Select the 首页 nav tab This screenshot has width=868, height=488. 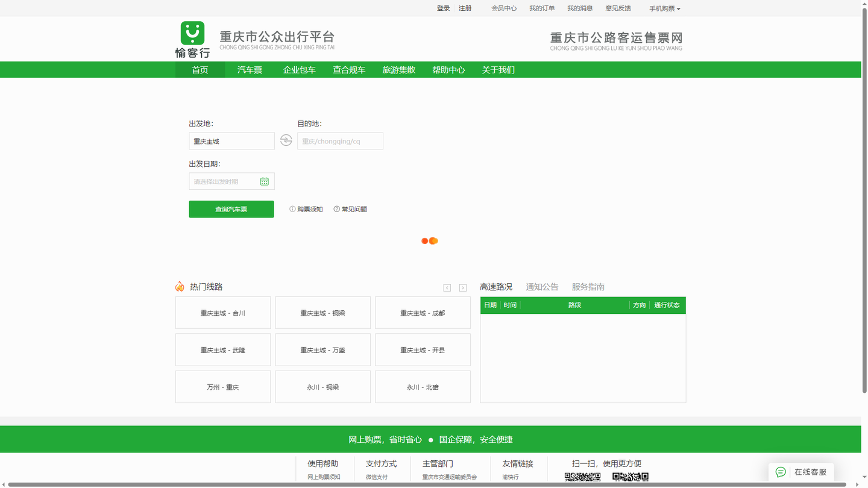pos(200,70)
